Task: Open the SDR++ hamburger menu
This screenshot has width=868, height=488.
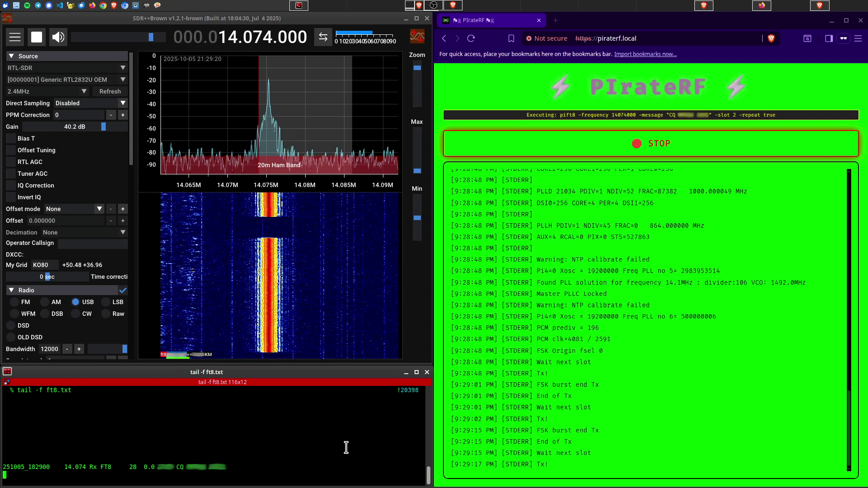Action: coord(15,37)
